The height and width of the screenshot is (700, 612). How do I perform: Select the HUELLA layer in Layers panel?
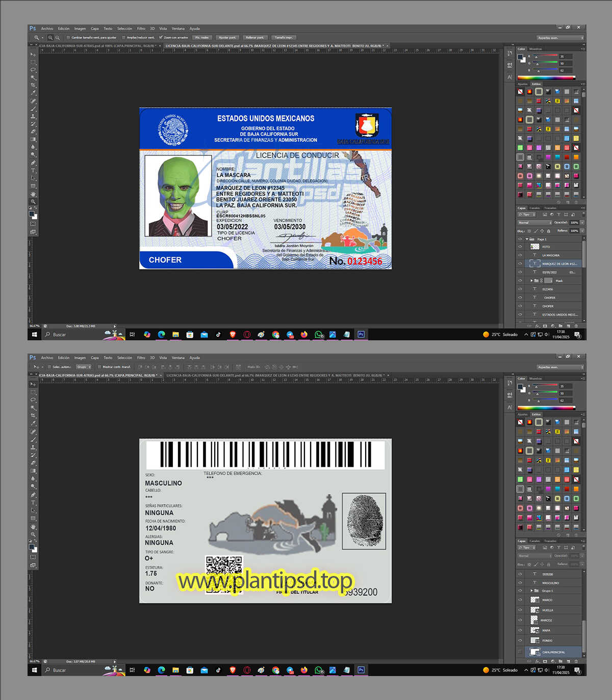(x=547, y=610)
